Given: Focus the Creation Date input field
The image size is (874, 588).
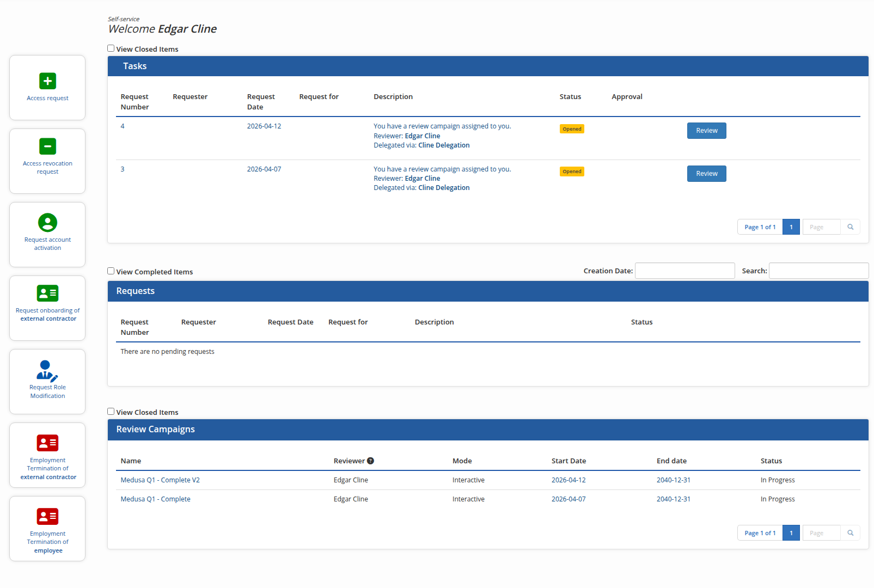Looking at the screenshot, I should [684, 271].
